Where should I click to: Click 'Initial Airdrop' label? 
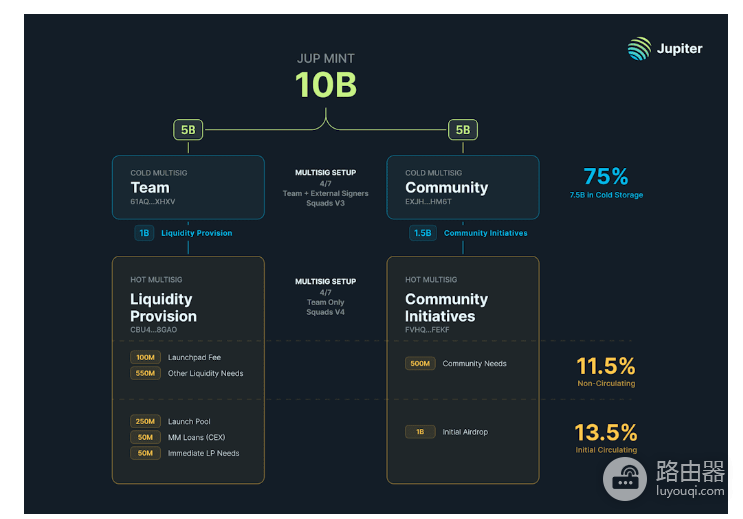point(465,432)
